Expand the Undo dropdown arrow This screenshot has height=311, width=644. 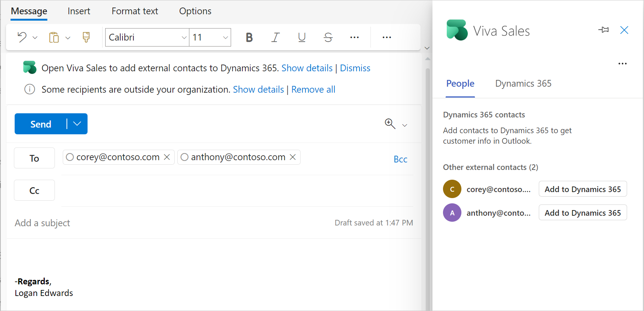[35, 38]
